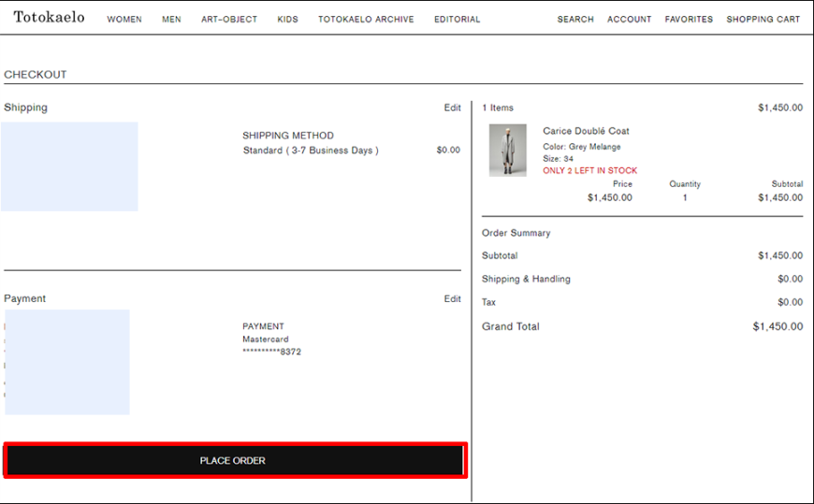
Task: Click the Standard (3-7 Business Days) text
Action: point(311,151)
